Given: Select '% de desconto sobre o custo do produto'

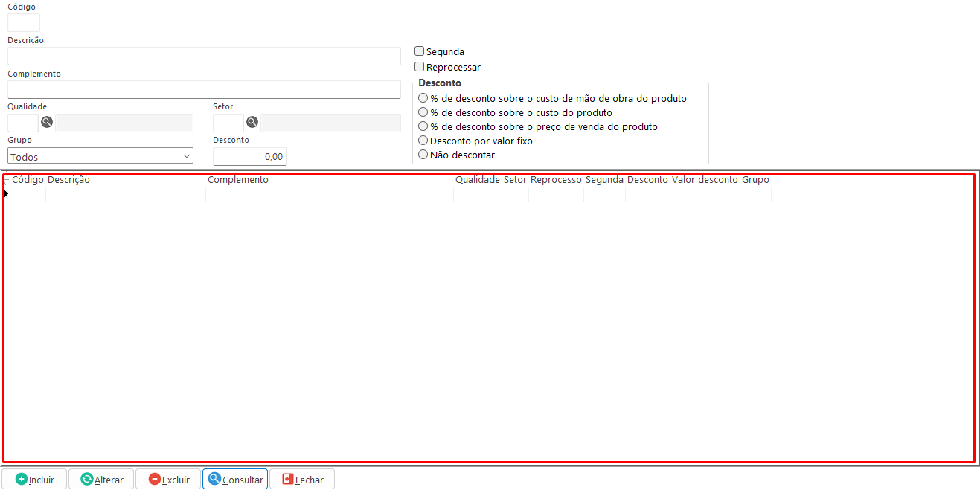Looking at the screenshot, I should coord(423,112).
